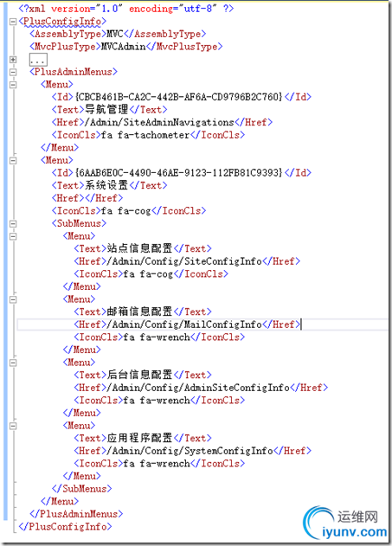The height and width of the screenshot is (546, 392).
Task: Click the Text line 站点信息配置
Action: pyautogui.click(x=143, y=248)
